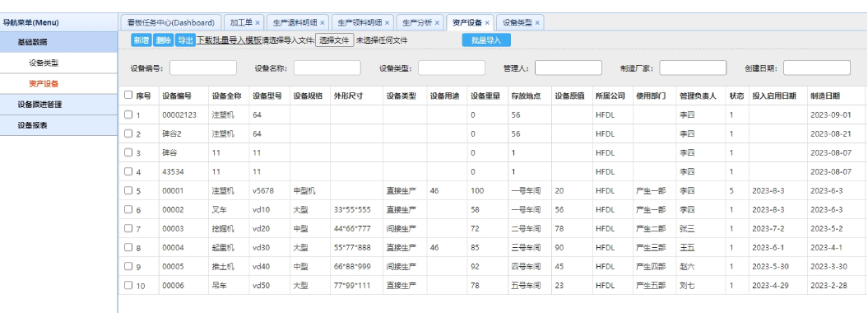The height and width of the screenshot is (313, 868).
Task: Close the 生产领料明细 tab
Action: 387,23
